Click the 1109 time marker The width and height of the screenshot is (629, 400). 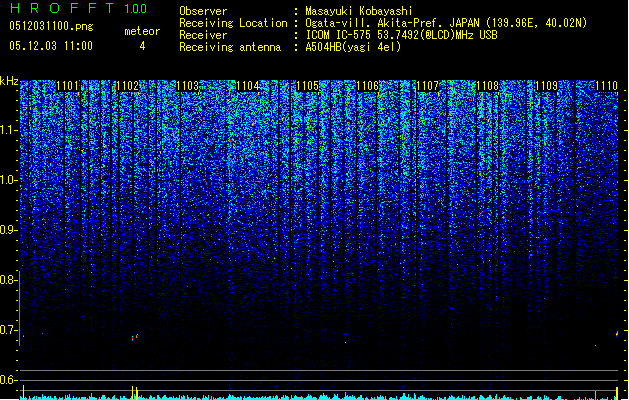tap(547, 86)
